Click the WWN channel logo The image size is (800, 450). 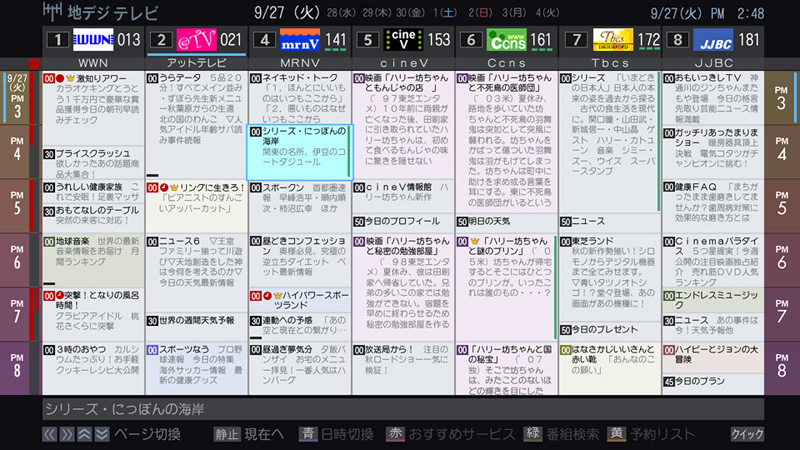click(93, 41)
